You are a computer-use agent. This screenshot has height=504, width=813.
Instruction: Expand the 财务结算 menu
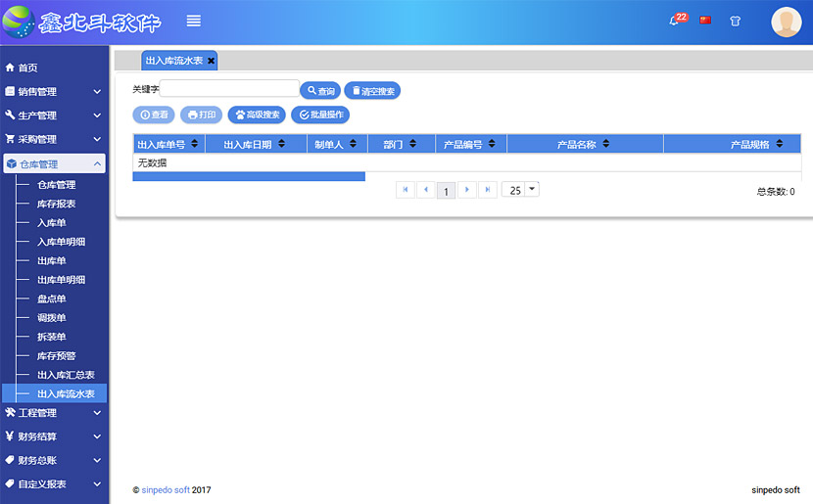(54, 436)
